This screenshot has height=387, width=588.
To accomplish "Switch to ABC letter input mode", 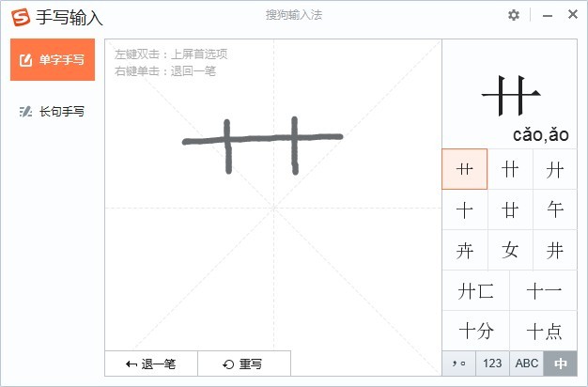I will point(527,364).
